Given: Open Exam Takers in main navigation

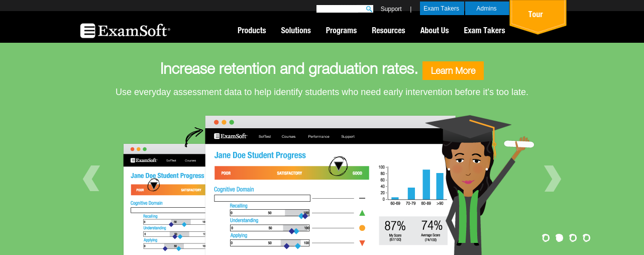Looking at the screenshot, I should pos(484,30).
